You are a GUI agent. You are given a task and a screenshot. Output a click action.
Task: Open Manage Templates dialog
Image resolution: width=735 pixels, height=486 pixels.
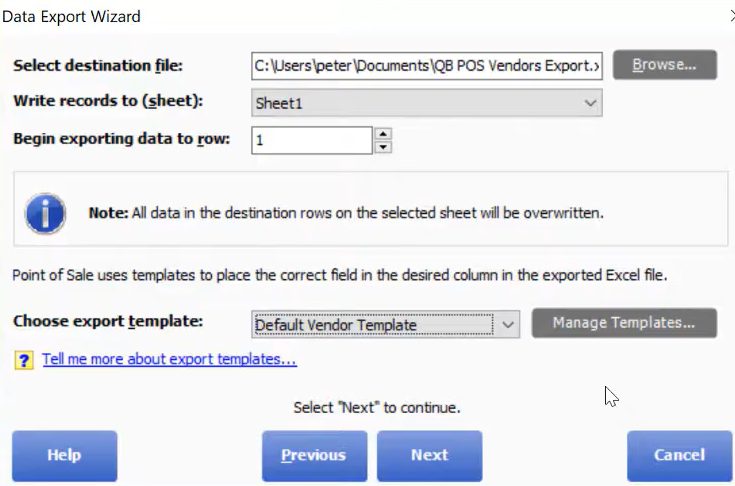[x=624, y=323]
